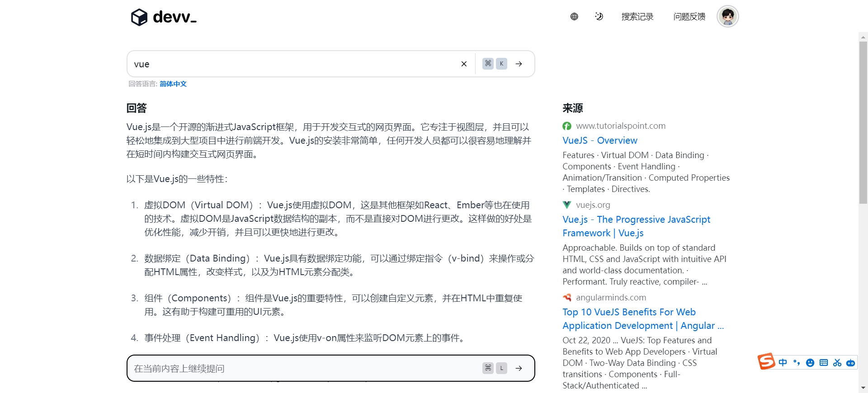Screen dimensions: 868x393
Task: Toggle dark mode moon icon
Action: click(599, 17)
